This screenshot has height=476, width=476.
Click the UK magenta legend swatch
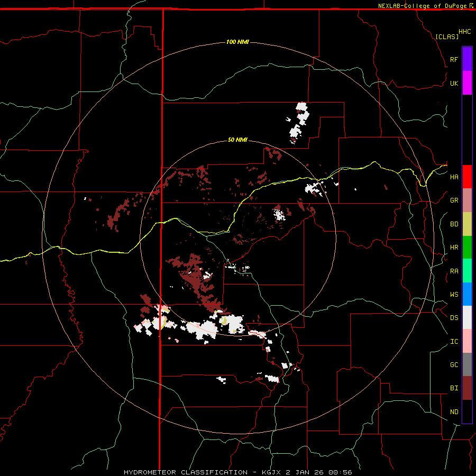tap(467, 83)
